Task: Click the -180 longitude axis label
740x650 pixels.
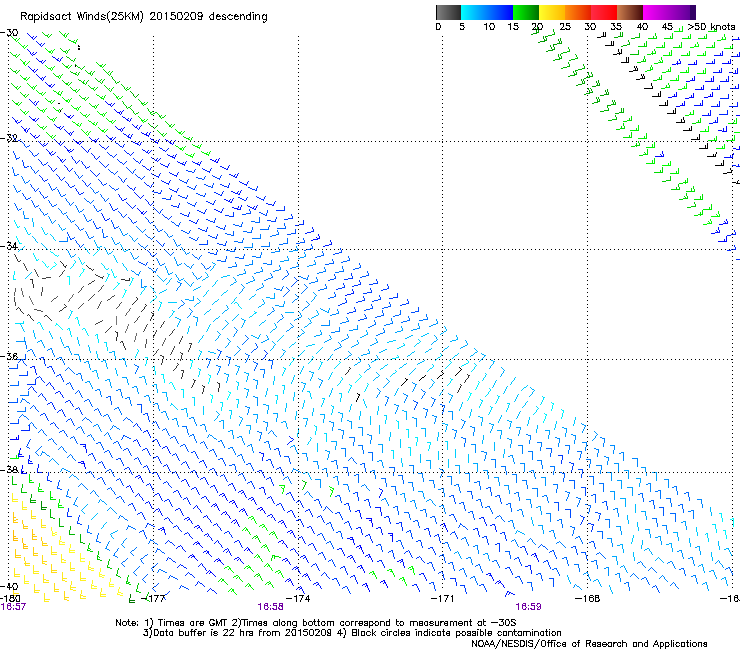Action: (x=10, y=599)
